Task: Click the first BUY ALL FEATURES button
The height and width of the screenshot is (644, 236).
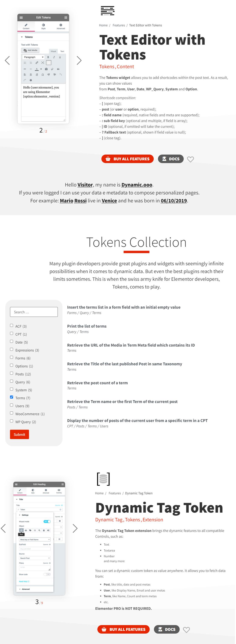Action: [x=128, y=159]
